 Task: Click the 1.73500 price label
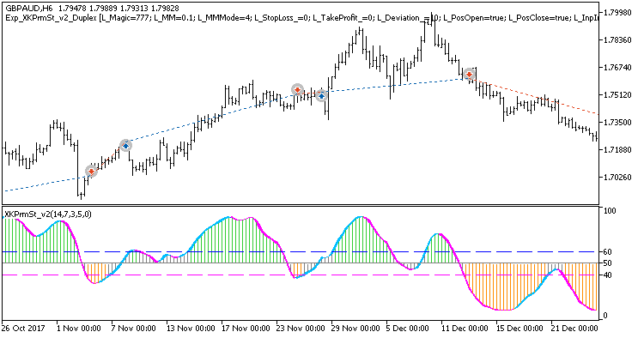(x=617, y=122)
